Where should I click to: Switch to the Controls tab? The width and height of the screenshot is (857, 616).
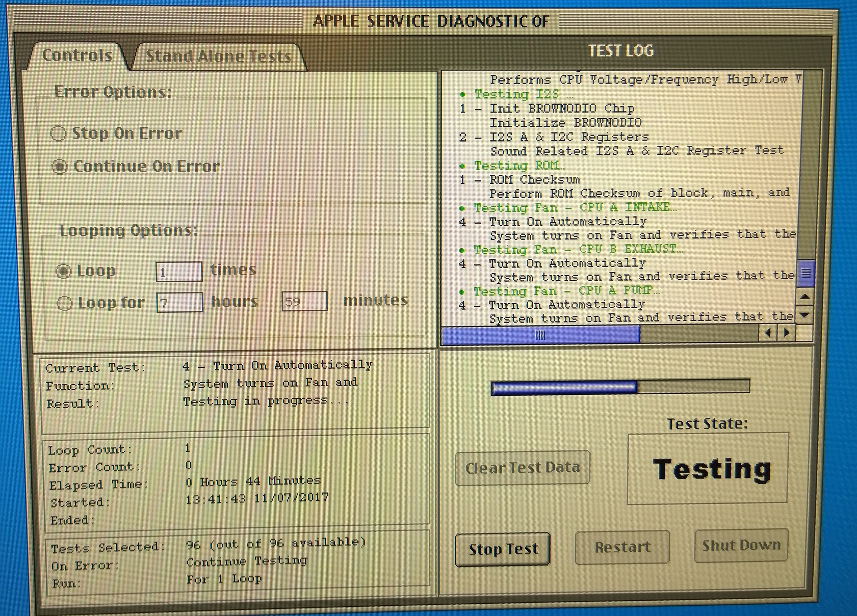click(77, 56)
